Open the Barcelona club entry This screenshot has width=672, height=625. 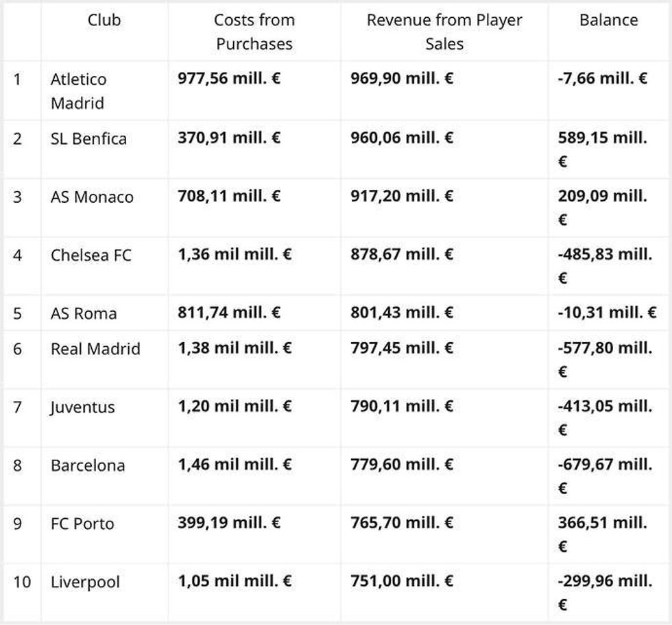pyautogui.click(x=88, y=466)
